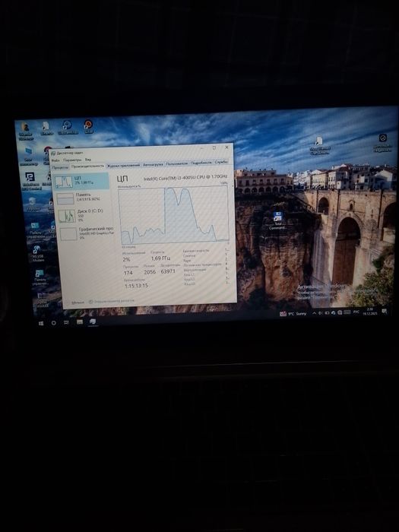Click the 2056 threads value
The height and width of the screenshot is (532, 399).
point(149,272)
